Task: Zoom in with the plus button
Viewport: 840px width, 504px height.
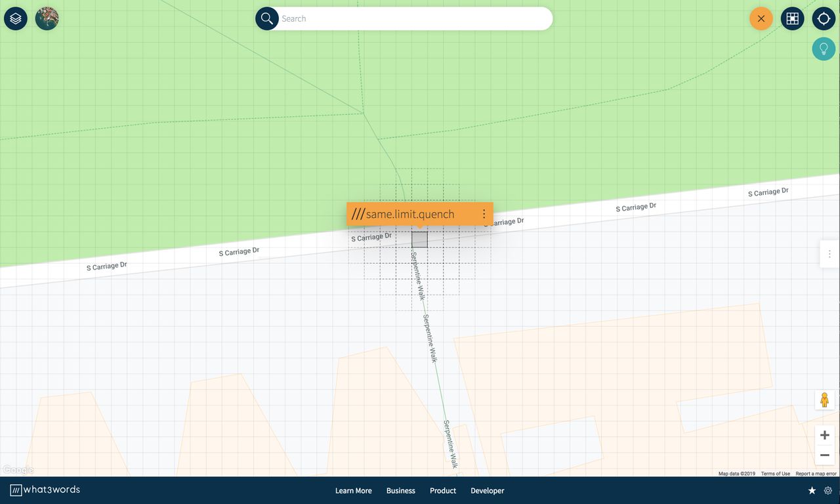Action: click(825, 435)
